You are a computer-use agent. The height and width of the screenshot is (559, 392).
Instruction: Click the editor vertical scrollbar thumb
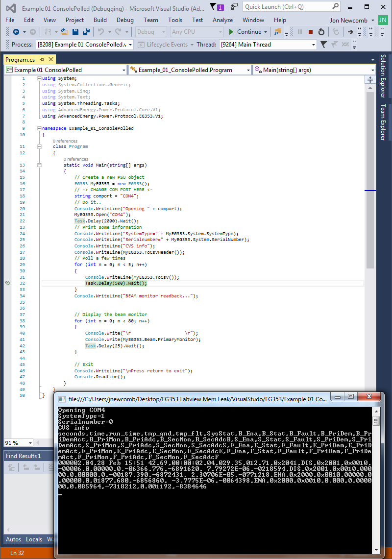coord(370,180)
